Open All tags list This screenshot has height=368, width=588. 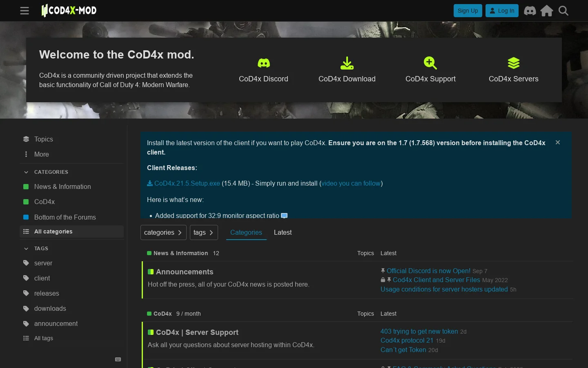tap(71, 338)
